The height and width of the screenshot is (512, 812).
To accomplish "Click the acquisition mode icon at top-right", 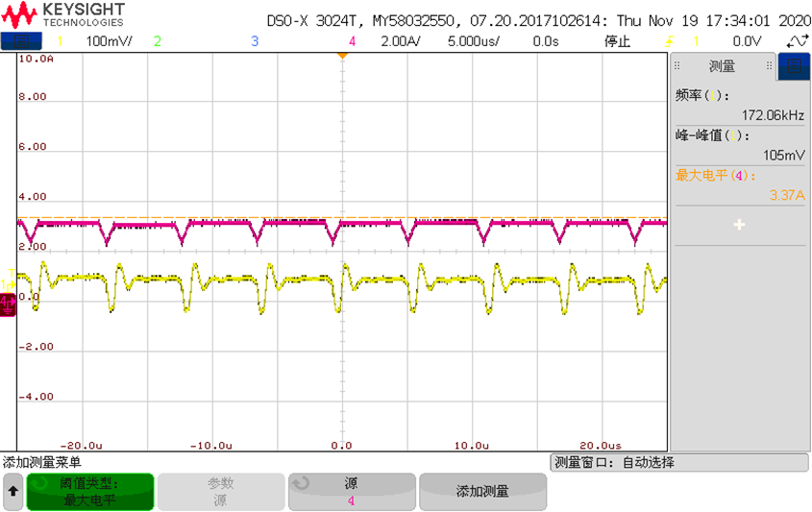I will click(x=798, y=41).
